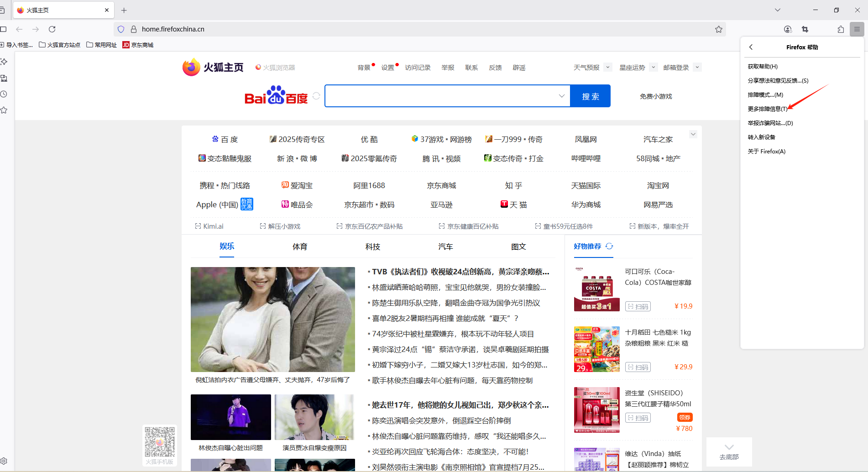The width and height of the screenshot is (868, 472).
Task: Open the couple photo news thumbnail
Action: [273, 320]
